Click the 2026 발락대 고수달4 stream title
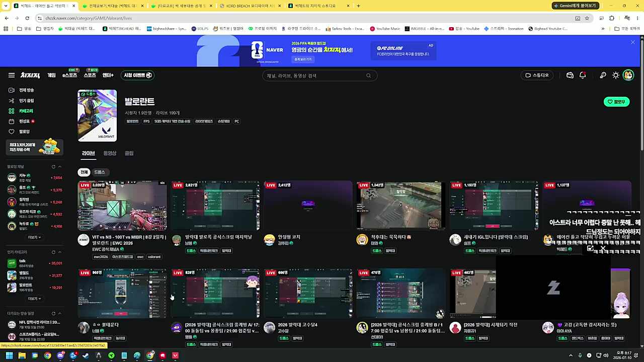Screen dimensions: 644x362 coord(297,325)
